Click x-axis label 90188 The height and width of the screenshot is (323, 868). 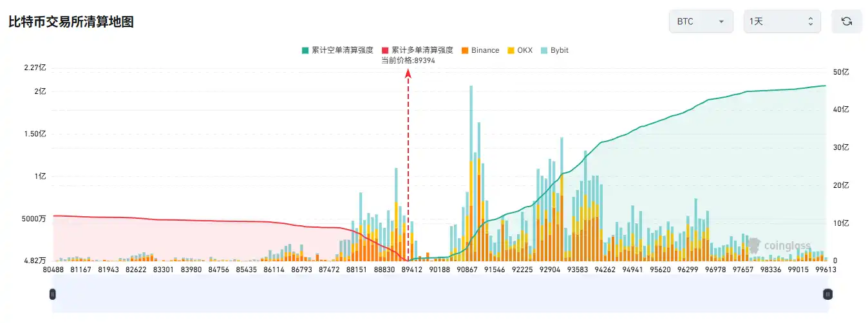[x=440, y=271]
